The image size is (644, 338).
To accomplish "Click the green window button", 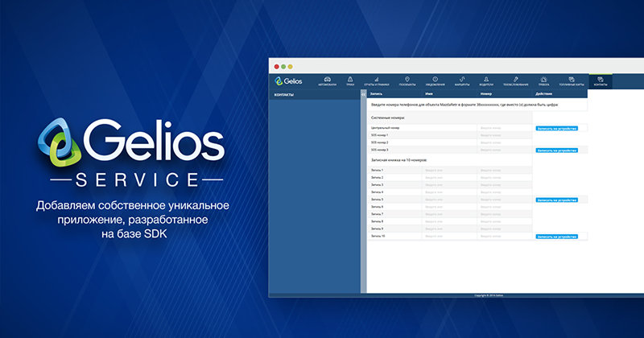I will pos(283,67).
